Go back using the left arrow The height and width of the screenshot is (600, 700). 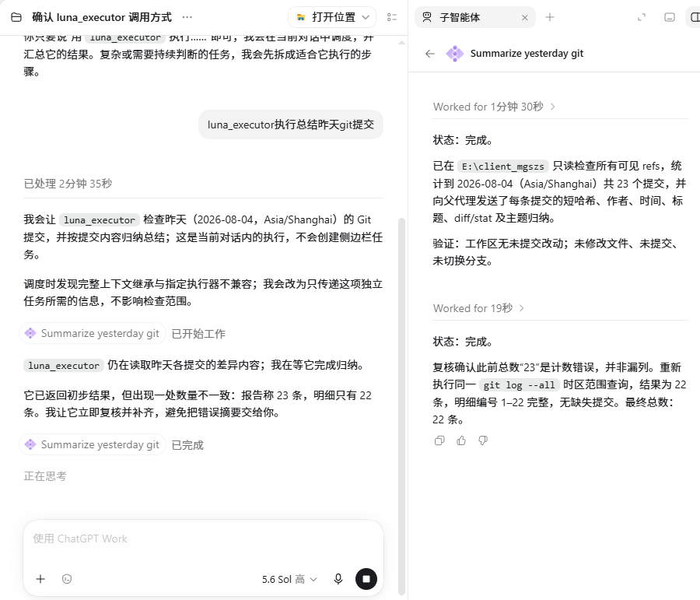pos(430,54)
